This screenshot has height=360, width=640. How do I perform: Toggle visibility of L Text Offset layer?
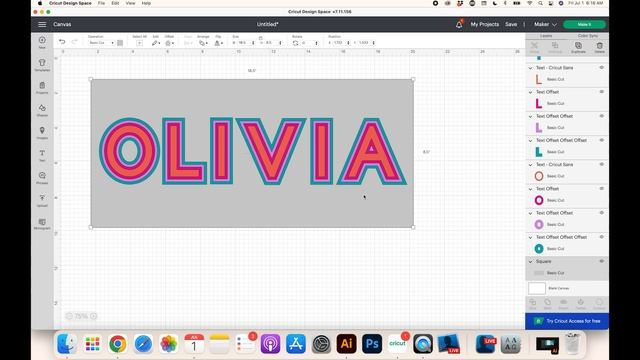[x=602, y=92]
